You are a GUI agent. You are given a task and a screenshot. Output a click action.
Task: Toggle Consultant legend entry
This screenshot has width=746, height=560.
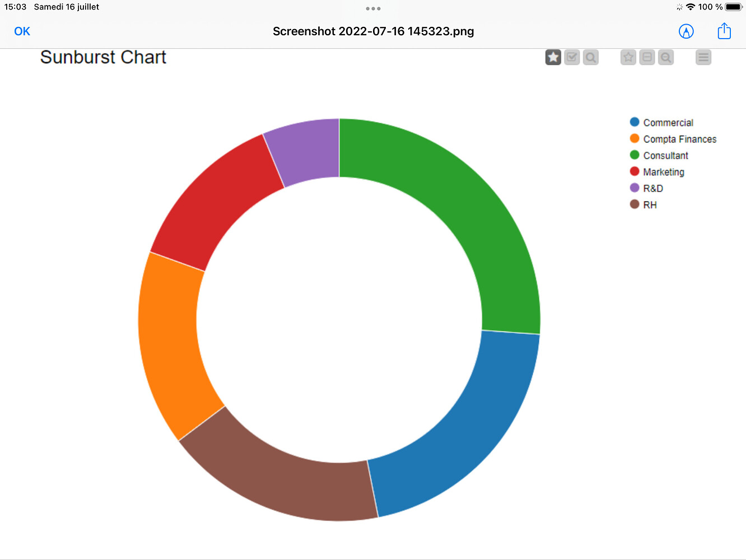(665, 156)
